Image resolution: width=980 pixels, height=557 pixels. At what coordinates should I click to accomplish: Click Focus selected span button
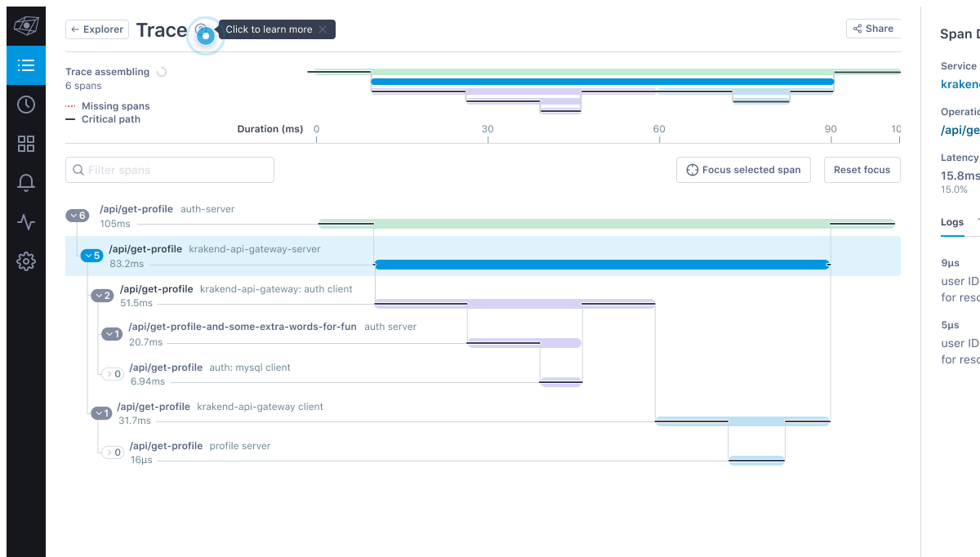(743, 170)
